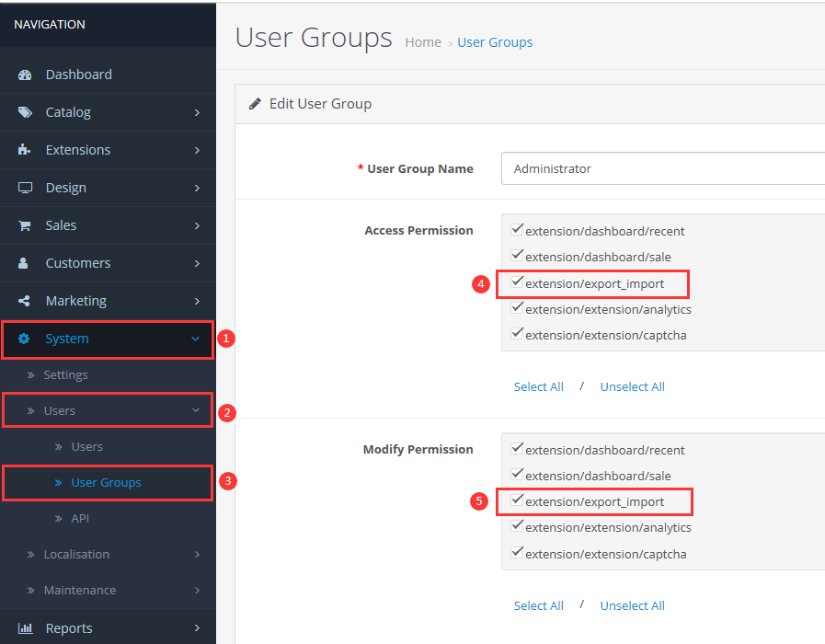Uncheck Access extension/dashboard/sale checkbox
Image resolution: width=825 pixels, height=644 pixels.
pyautogui.click(x=517, y=255)
